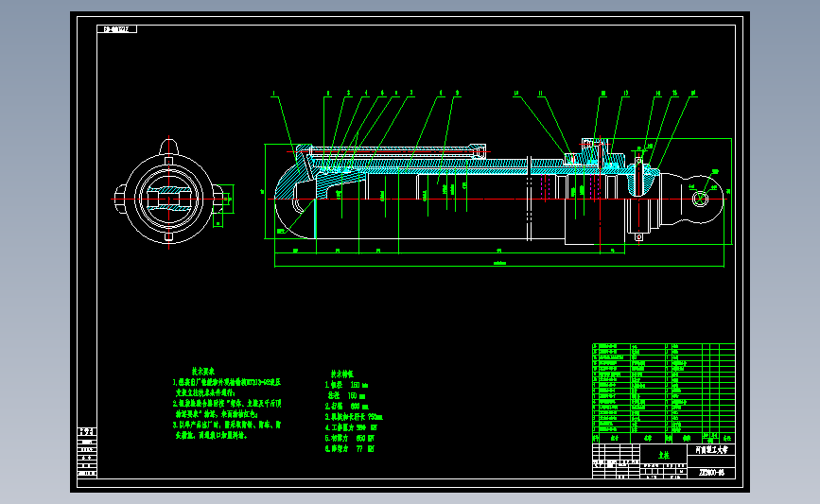Click the technical feature line ending "77"
This screenshot has height=504, width=820.
coord(349,448)
